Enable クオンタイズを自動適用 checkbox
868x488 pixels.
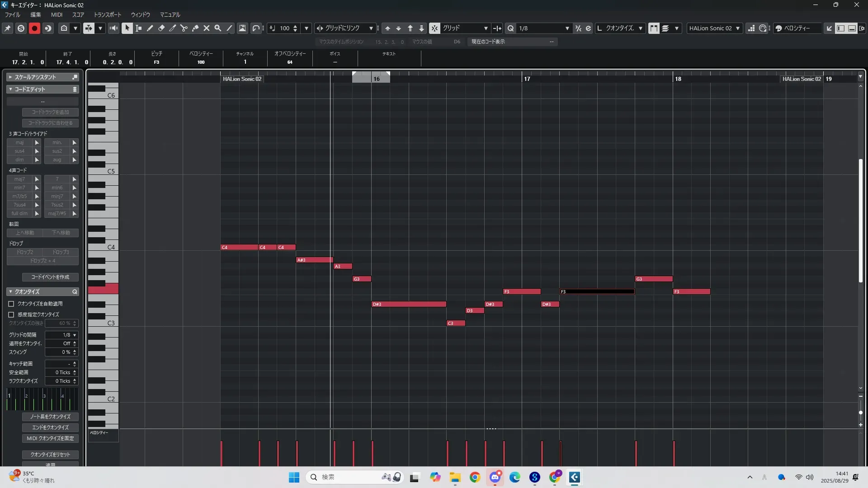[11, 304]
